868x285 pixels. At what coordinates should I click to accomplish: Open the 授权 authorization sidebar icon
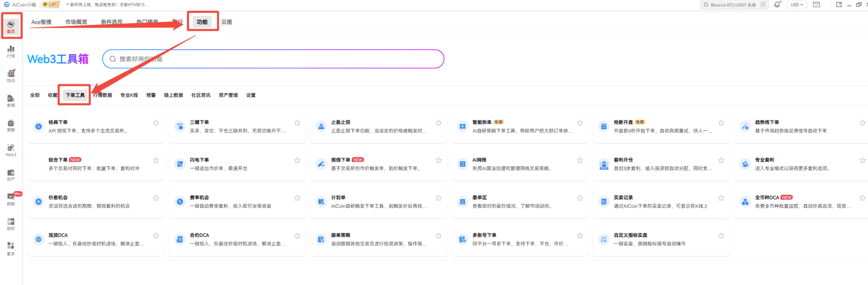(11, 224)
